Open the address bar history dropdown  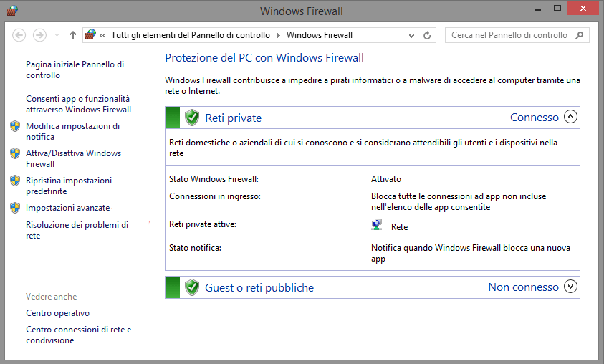[411, 35]
